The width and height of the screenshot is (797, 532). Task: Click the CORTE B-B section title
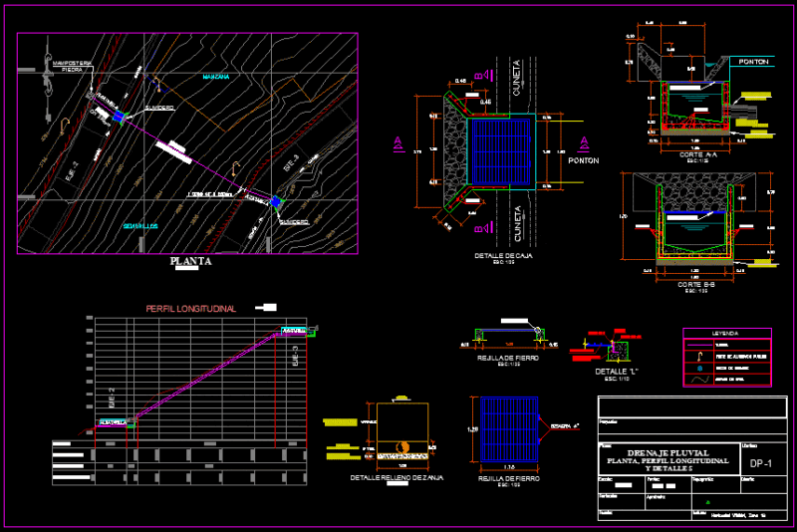(x=696, y=285)
